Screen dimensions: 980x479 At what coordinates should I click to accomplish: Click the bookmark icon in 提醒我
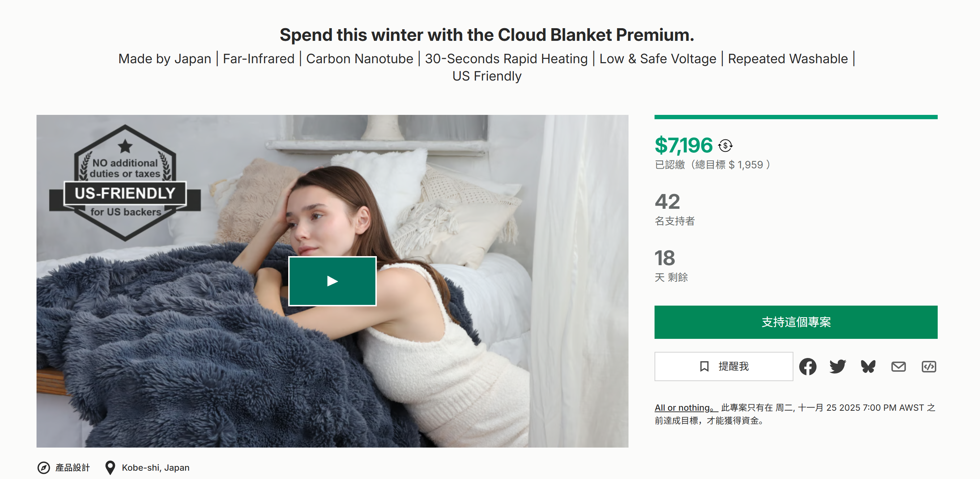click(704, 366)
